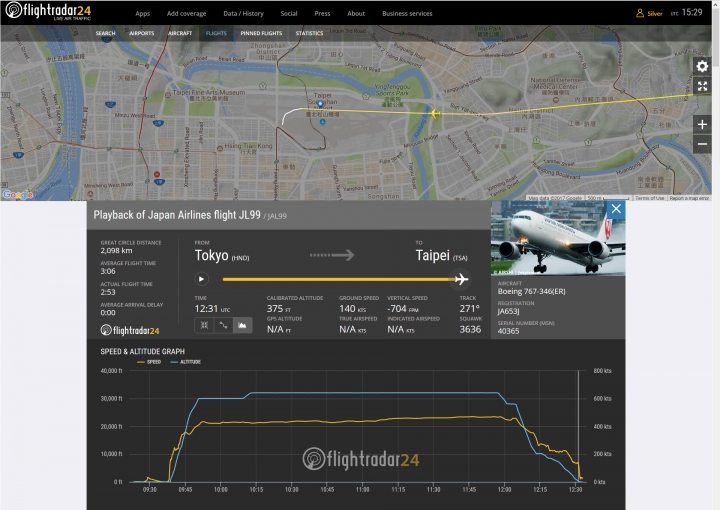
Task: Click the squawk value 3636
Action: point(470,329)
